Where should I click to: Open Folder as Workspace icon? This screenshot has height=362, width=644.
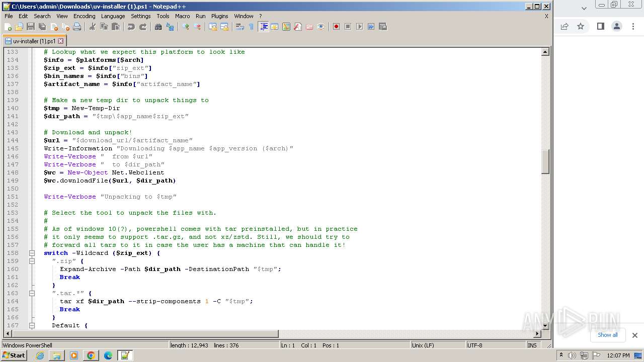pos(309,27)
